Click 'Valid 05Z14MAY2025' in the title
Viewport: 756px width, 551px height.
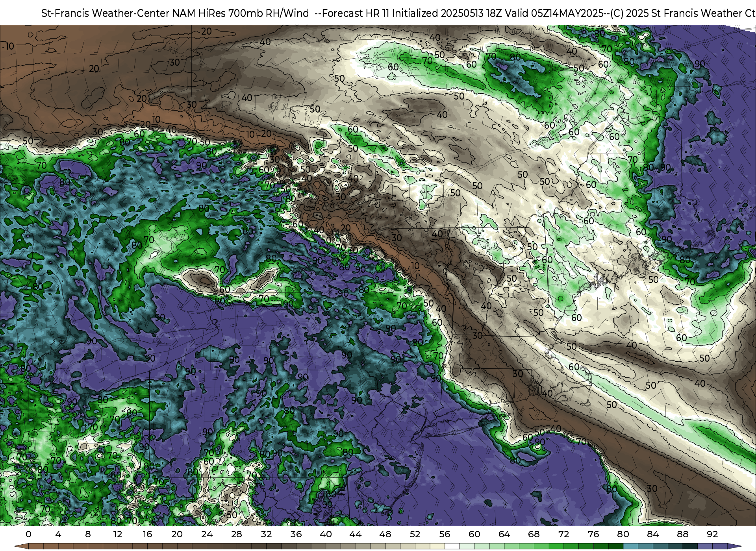click(554, 13)
